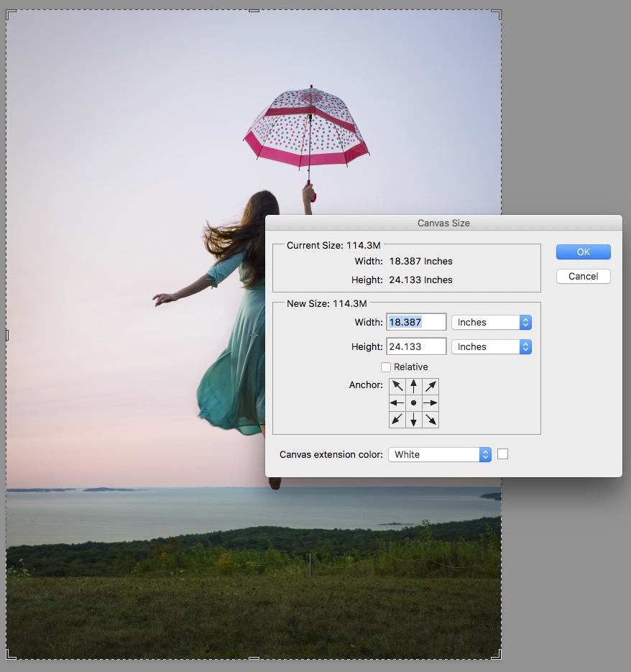Viewport: 631px width, 672px height.
Task: Click the new Height input field
Action: pyautogui.click(x=416, y=347)
